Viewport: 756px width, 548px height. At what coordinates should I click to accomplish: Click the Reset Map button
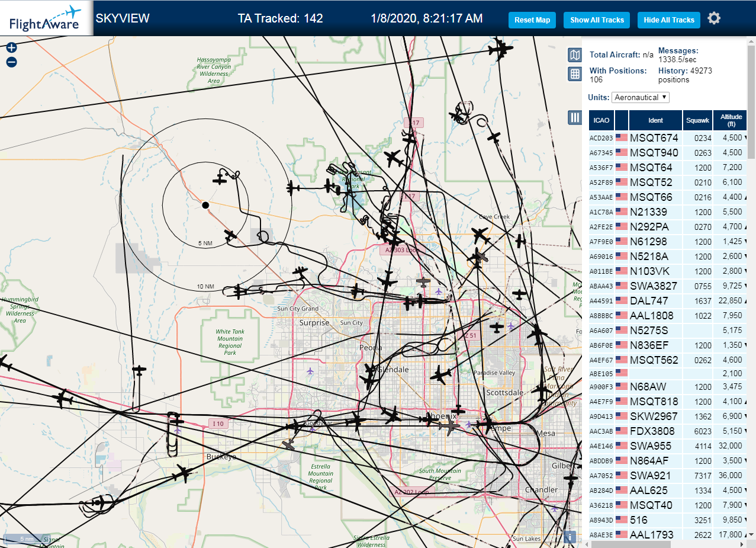[532, 20]
